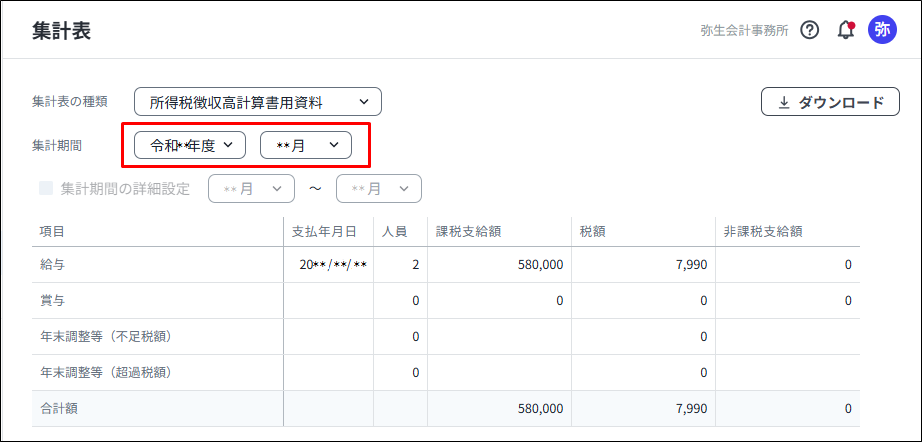Screen dimensions: 922x442
Task: Click the 非課税支給額 column header
Action: (763, 231)
